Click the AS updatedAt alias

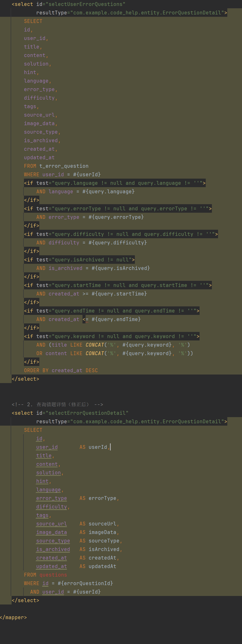(x=98, y=566)
